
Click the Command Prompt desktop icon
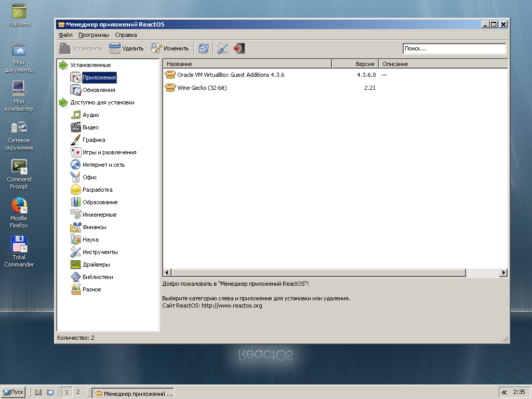click(x=19, y=174)
